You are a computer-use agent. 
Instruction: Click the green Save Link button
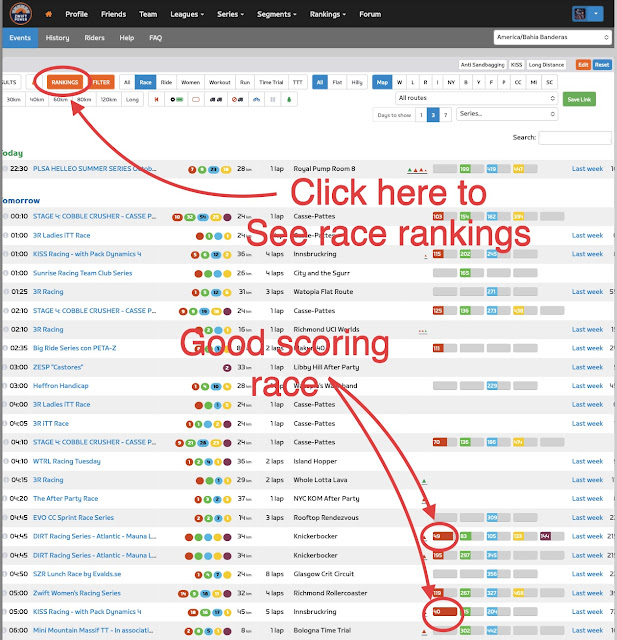[x=579, y=99]
